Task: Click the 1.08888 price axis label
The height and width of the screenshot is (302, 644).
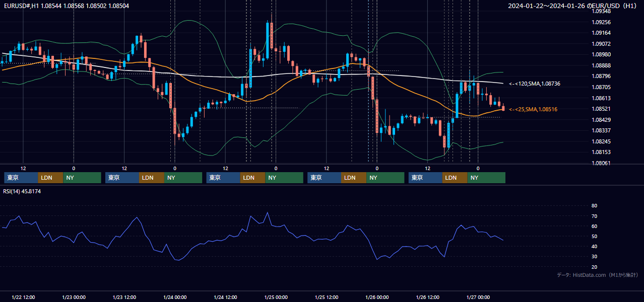Action: point(601,65)
